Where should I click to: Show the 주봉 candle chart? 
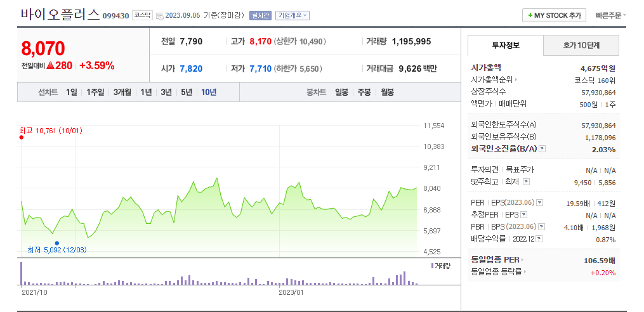click(x=364, y=93)
